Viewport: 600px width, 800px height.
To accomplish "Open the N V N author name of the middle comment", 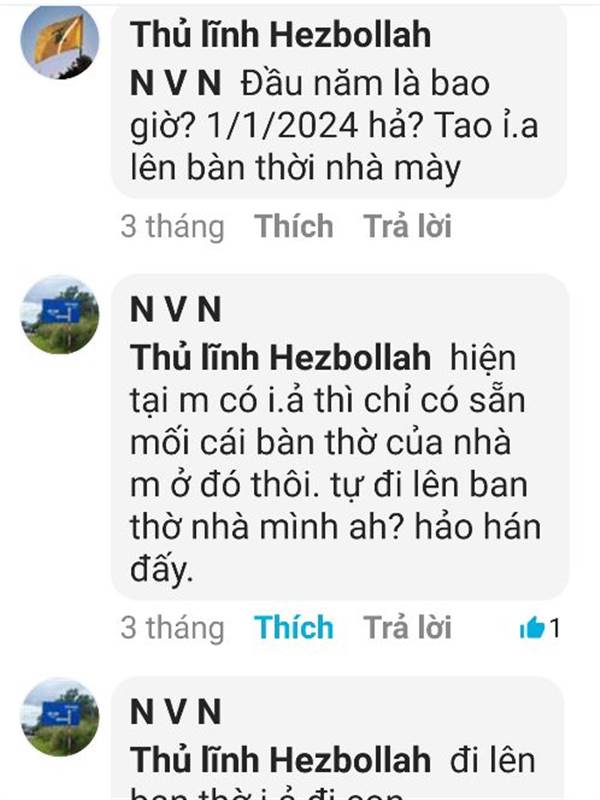I will [176, 309].
